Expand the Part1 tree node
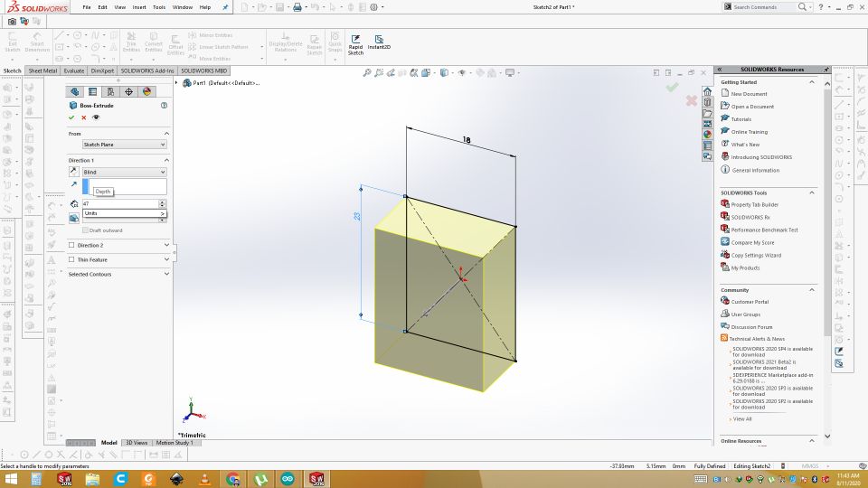The width and height of the screenshot is (868, 488). 177,83
